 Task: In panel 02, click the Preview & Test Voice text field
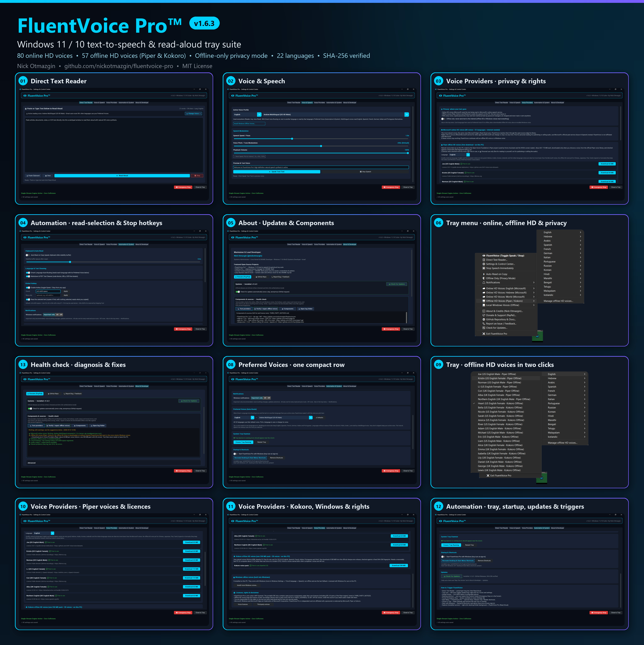321,167
